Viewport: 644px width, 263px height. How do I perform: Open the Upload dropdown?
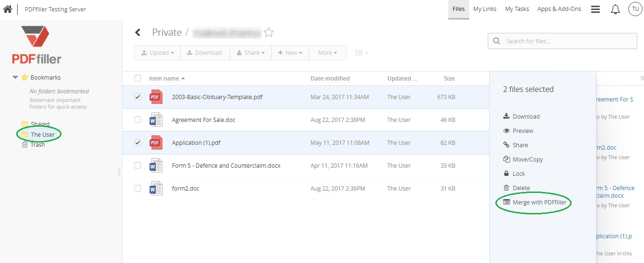[x=157, y=53]
